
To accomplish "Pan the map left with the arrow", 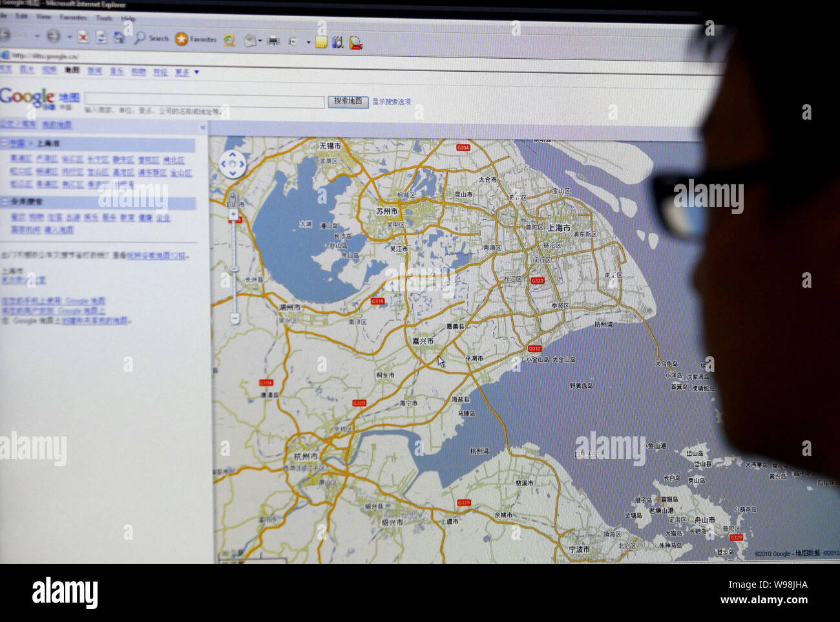I will click(x=224, y=164).
